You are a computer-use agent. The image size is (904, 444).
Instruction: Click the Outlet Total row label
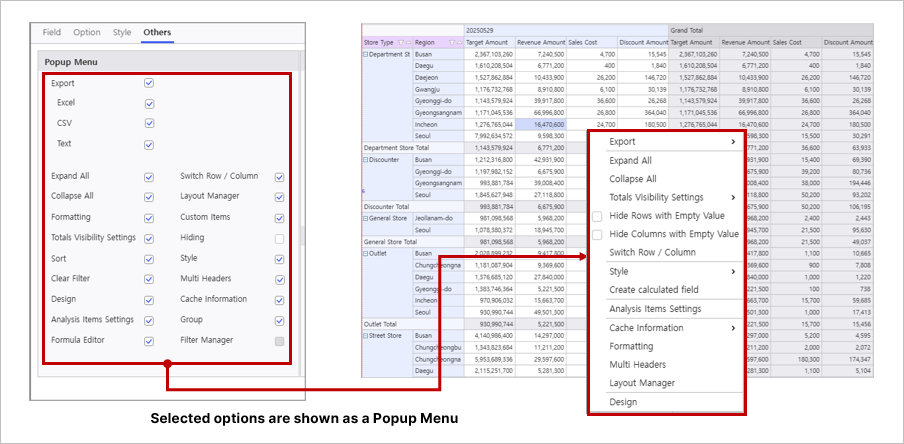(413, 323)
